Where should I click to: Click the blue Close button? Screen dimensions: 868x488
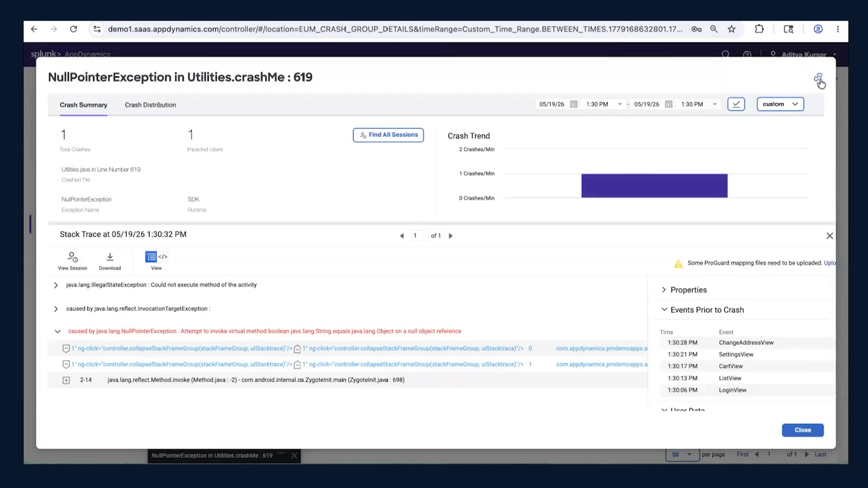802,430
